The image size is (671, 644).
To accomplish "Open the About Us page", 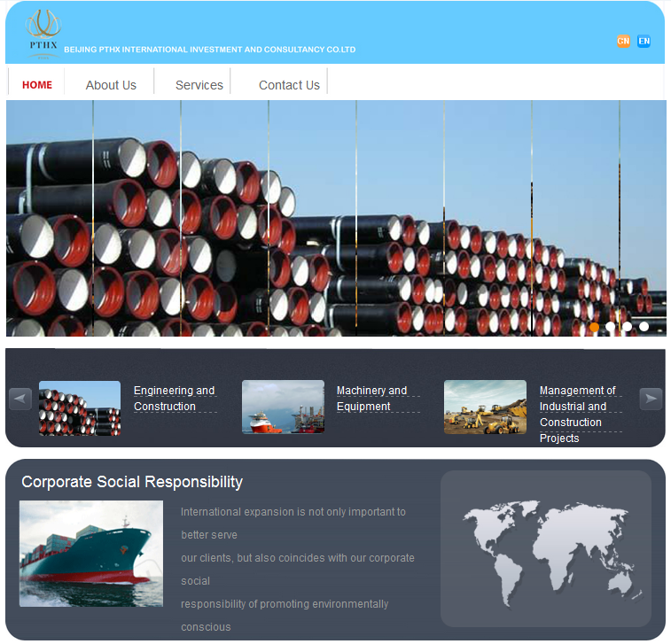I will pos(111,85).
